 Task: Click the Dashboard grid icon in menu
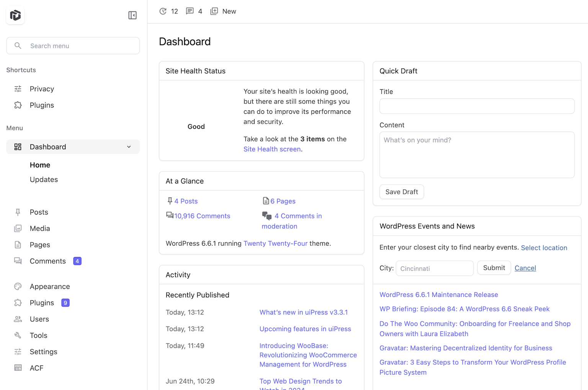pyautogui.click(x=18, y=147)
